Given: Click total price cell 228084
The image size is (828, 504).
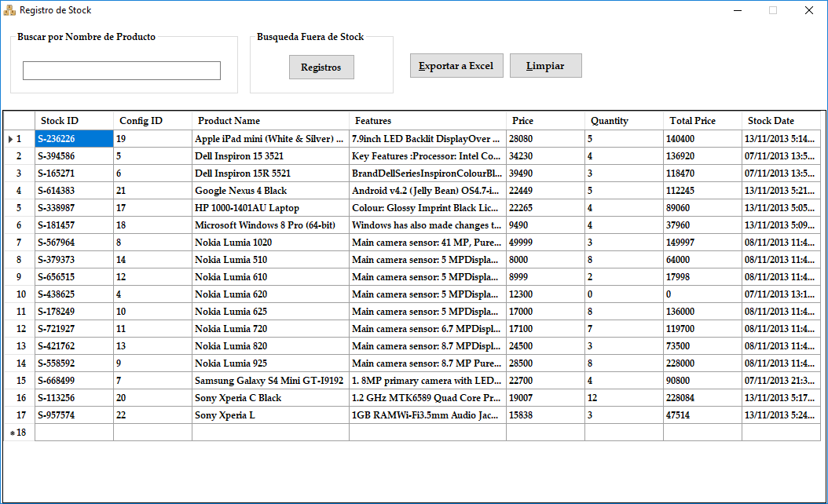Looking at the screenshot, I should point(703,398).
